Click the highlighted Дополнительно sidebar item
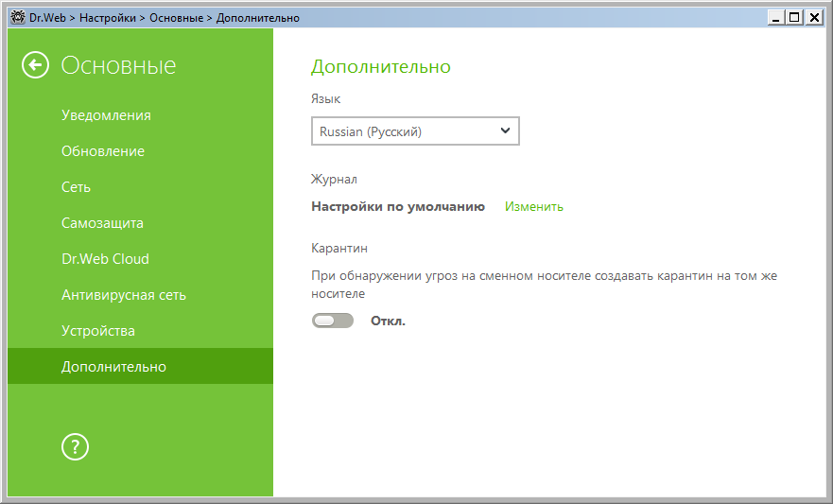The width and height of the screenshot is (833, 504). click(x=113, y=367)
